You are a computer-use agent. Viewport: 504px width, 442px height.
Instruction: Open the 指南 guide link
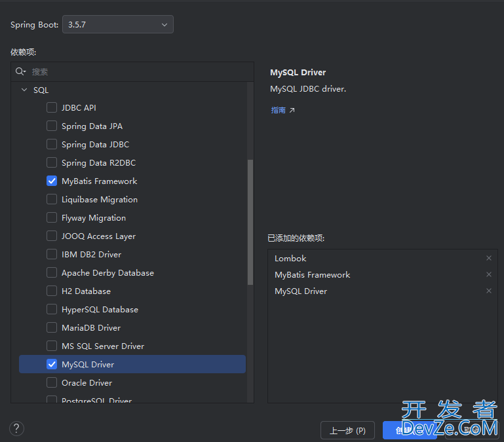tap(278, 110)
